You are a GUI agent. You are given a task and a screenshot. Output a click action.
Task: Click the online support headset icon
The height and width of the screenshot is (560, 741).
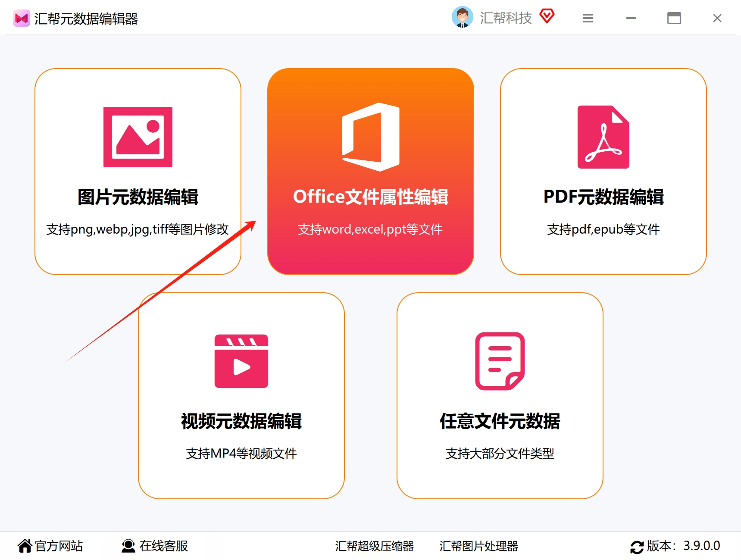tap(128, 546)
